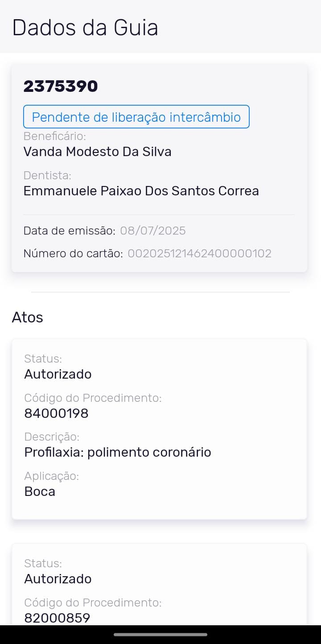Viewport: 321px width, 644px height.
Task: Click "Profilaxia: polimento coronário" description
Action: click(x=117, y=452)
